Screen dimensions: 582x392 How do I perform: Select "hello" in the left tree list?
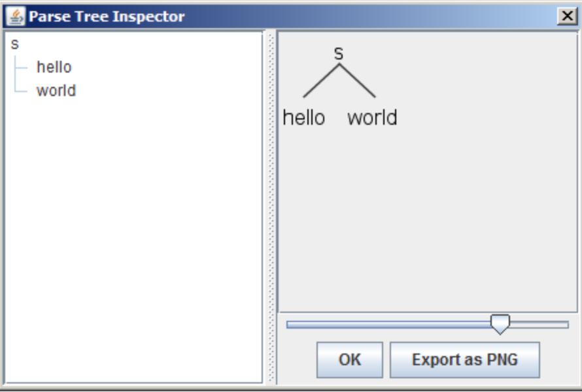[x=54, y=67]
